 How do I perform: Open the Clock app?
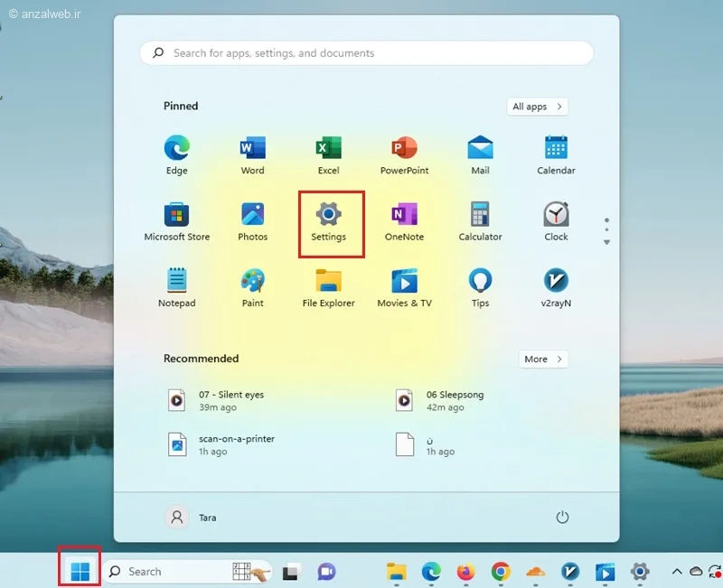556,221
